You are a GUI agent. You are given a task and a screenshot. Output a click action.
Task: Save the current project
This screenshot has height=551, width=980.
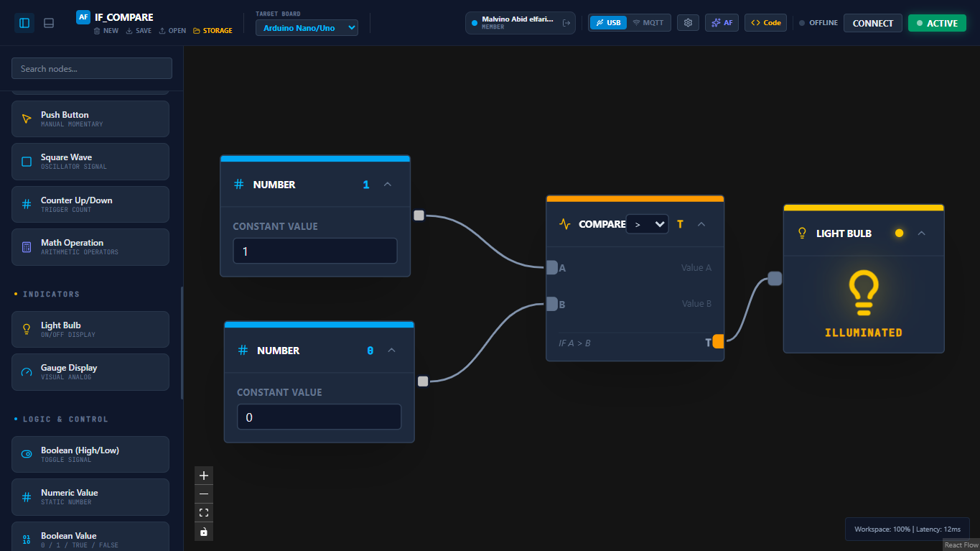(139, 31)
